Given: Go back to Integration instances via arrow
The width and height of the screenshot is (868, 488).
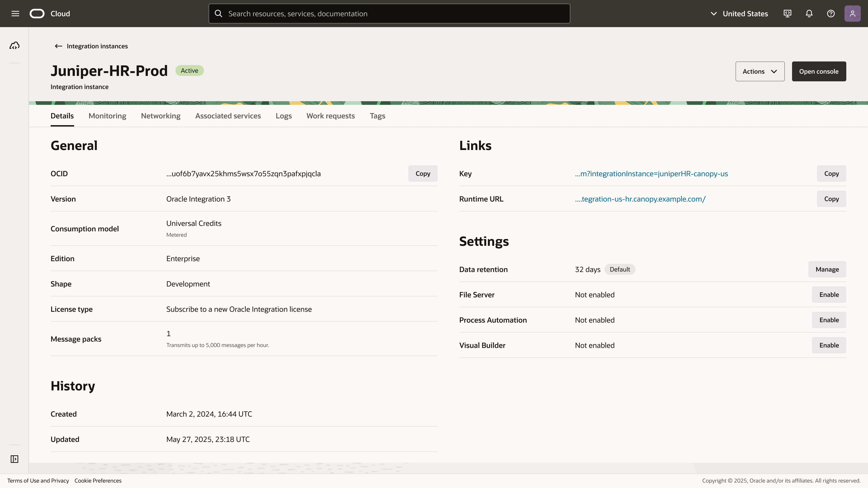Looking at the screenshot, I should 58,46.
